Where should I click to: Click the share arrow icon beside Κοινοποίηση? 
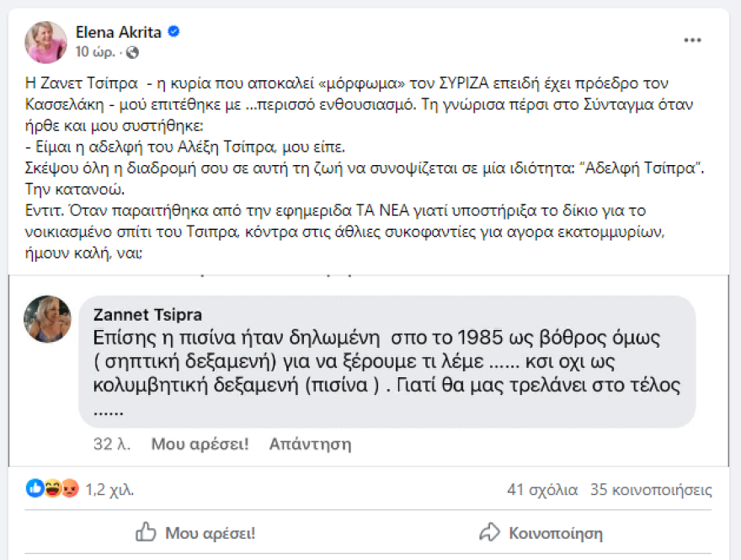[487, 532]
